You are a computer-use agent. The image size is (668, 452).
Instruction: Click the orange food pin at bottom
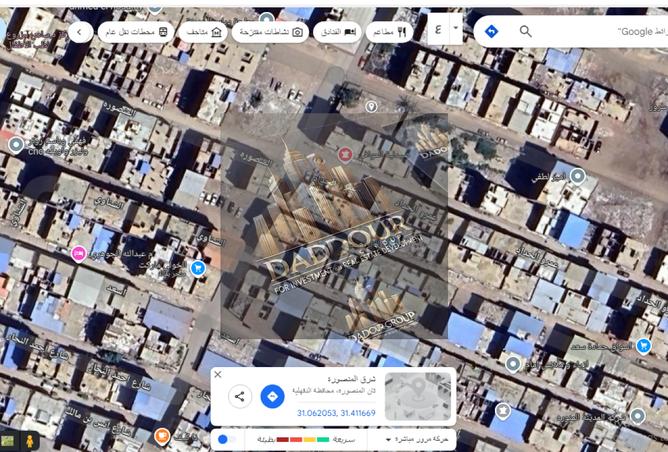(161, 436)
